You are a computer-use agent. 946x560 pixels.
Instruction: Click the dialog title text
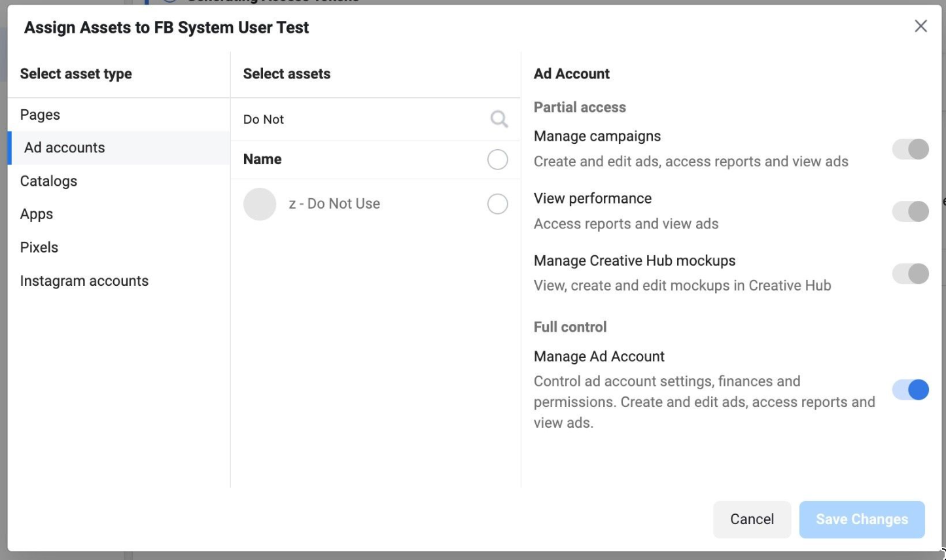pyautogui.click(x=167, y=27)
